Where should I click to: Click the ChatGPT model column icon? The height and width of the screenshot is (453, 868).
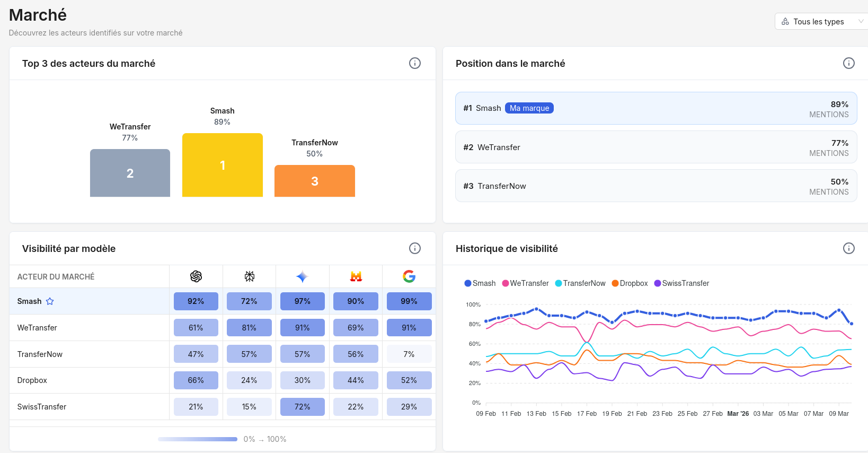pos(196,276)
